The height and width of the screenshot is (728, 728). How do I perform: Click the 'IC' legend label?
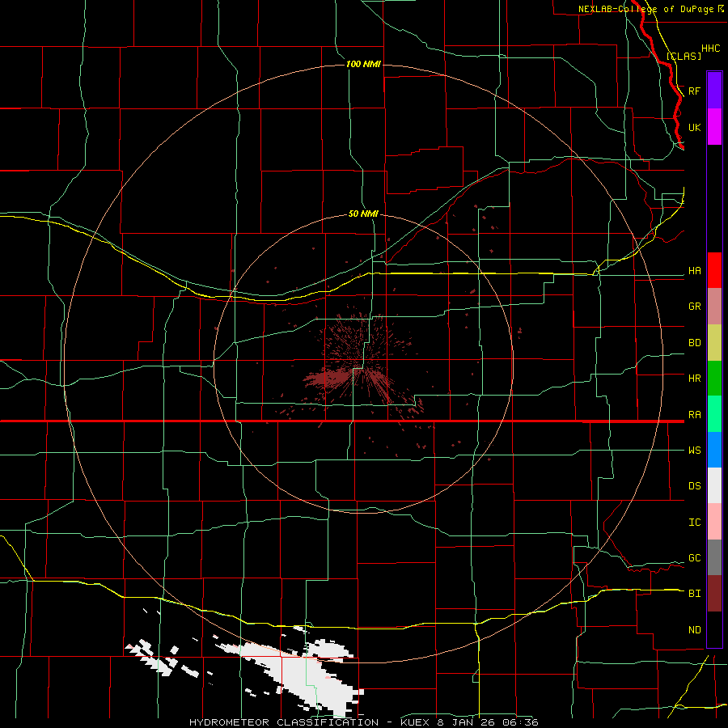[x=694, y=523]
